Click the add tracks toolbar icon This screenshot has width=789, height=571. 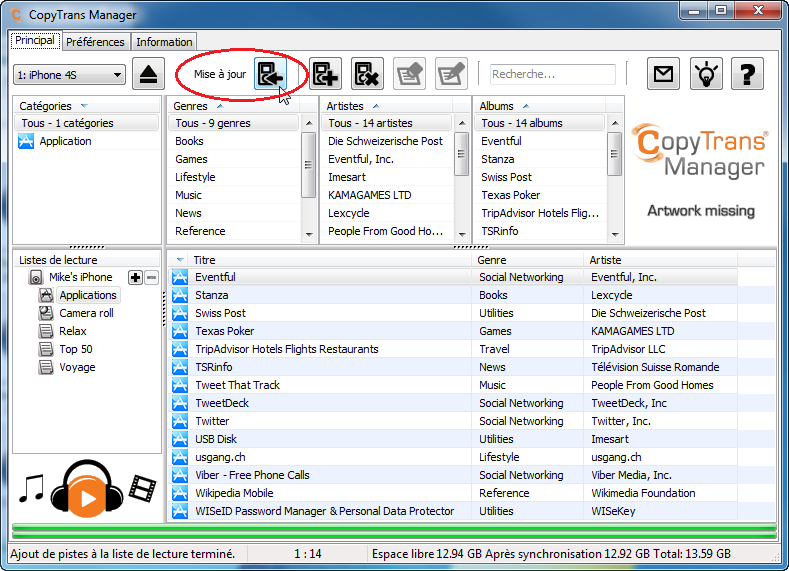pos(325,74)
